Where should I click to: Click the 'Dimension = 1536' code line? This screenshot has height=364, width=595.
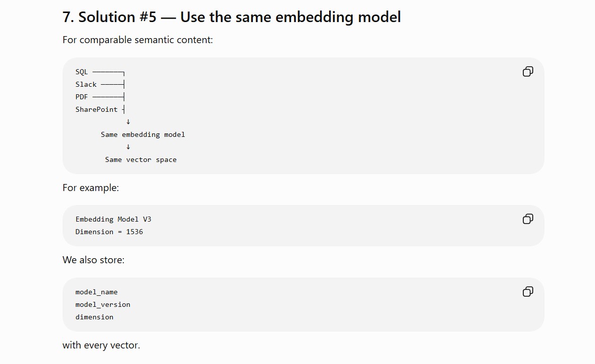point(109,232)
